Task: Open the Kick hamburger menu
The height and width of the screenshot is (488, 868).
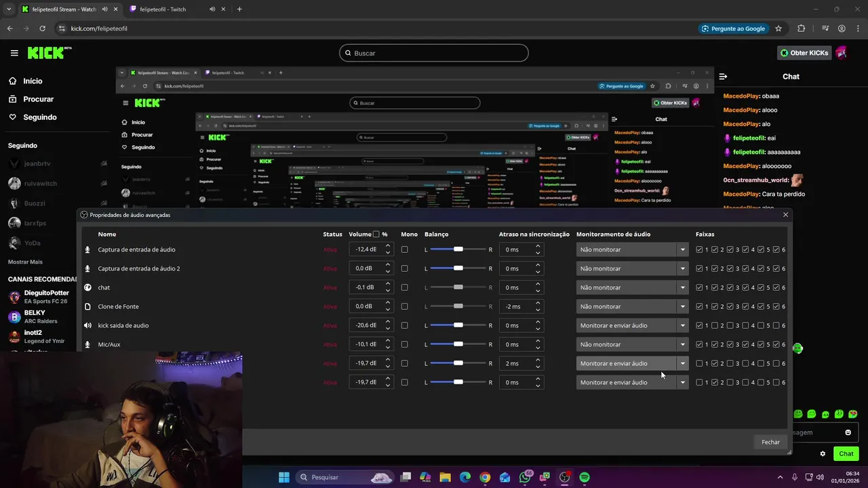Action: coord(14,53)
